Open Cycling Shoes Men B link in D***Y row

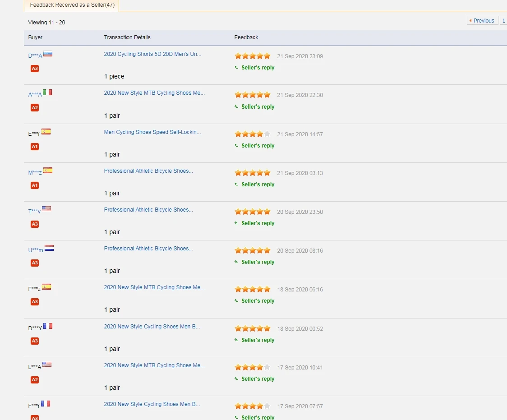click(152, 327)
